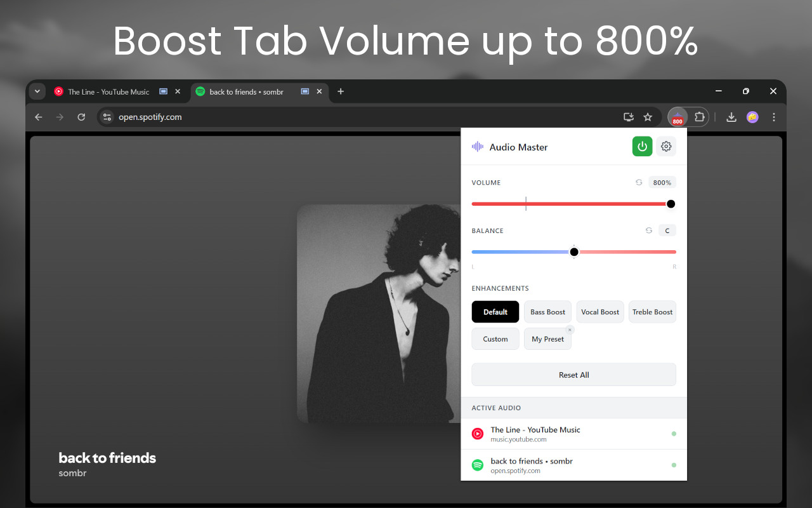Toggle the Audio Master power button
This screenshot has height=508, width=812.
click(x=642, y=147)
